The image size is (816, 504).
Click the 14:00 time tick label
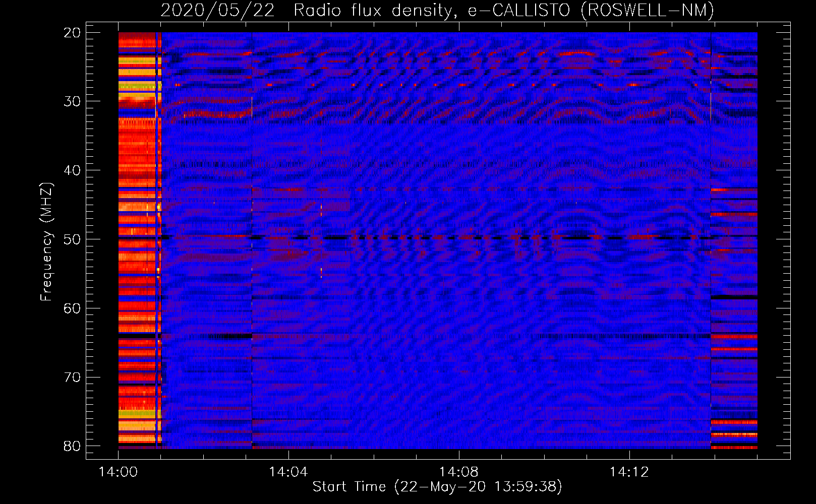[118, 472]
